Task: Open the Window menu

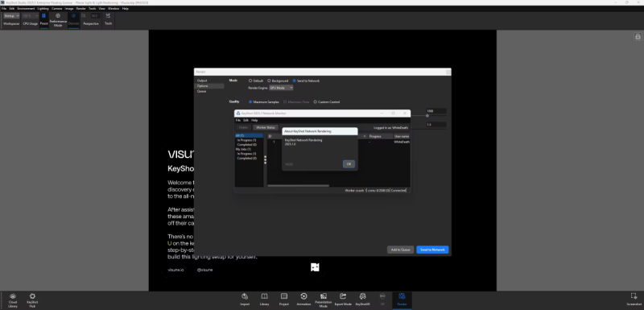Action: pyautogui.click(x=114, y=8)
